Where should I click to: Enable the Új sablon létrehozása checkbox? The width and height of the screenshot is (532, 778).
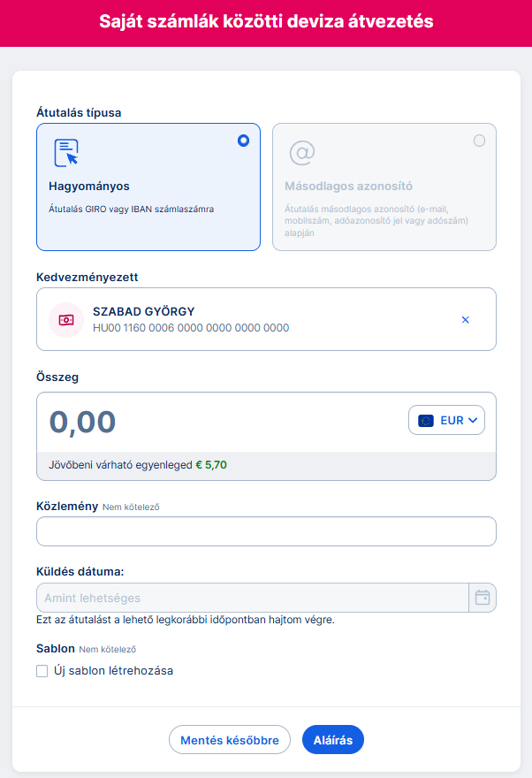[x=42, y=671]
